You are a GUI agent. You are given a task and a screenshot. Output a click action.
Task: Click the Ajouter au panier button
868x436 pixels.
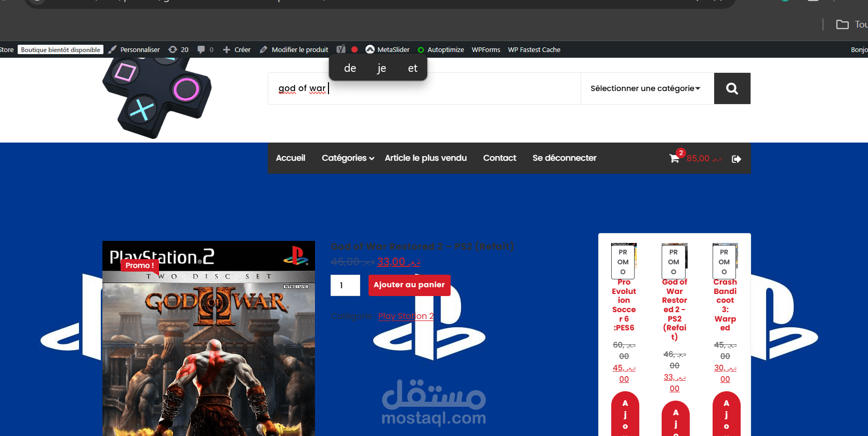pos(409,285)
